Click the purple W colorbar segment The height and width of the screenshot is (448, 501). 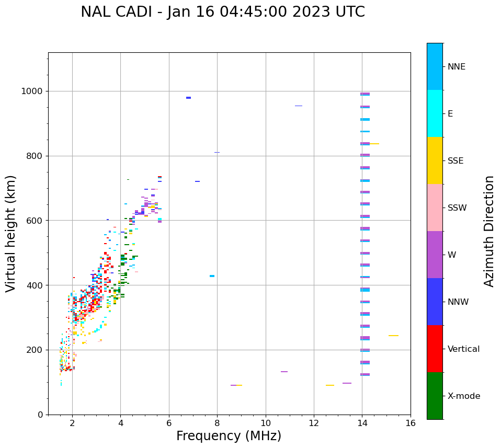435,255
